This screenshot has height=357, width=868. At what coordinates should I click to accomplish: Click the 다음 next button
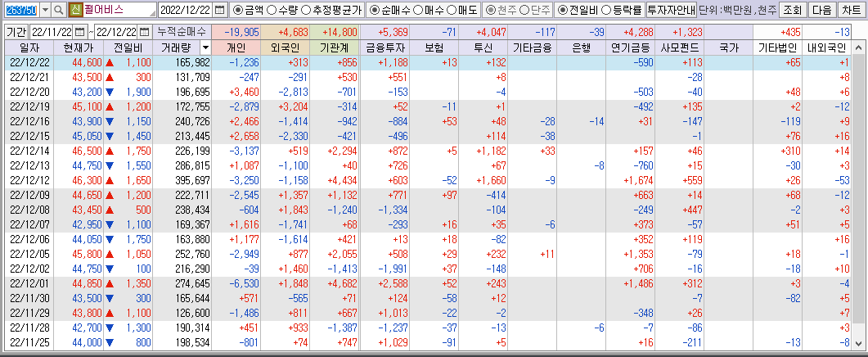[822, 10]
